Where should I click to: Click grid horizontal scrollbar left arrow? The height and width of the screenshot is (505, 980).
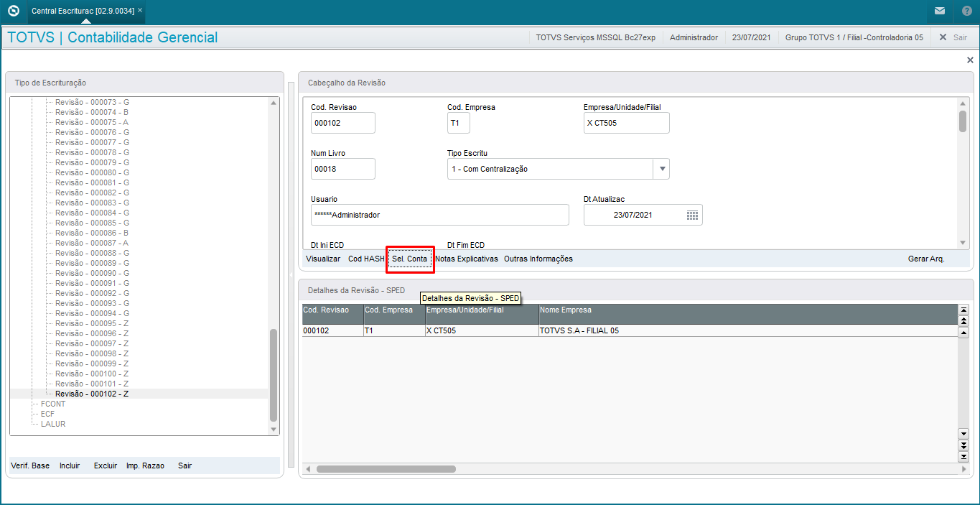308,469
